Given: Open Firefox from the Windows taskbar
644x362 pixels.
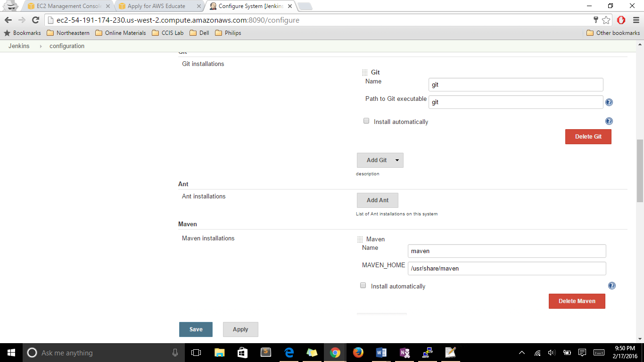Looking at the screenshot, I should (x=358, y=353).
